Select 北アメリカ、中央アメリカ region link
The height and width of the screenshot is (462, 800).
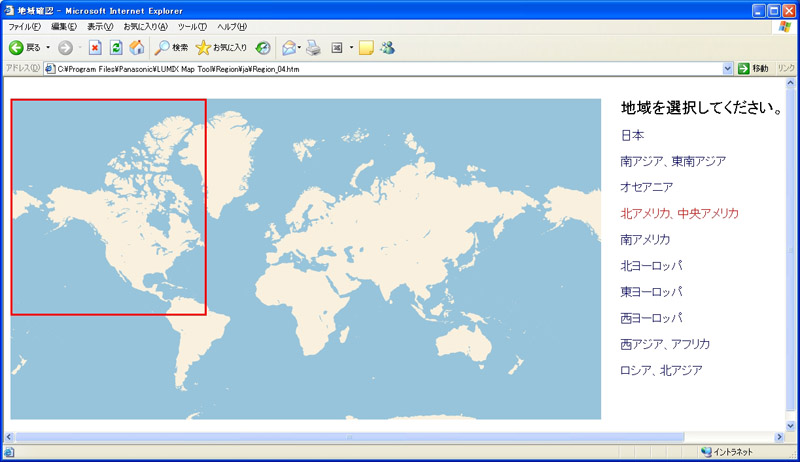[679, 213]
